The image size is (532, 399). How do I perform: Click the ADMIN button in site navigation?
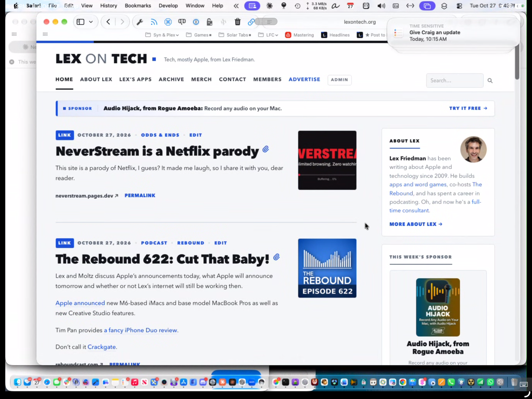[339, 80]
